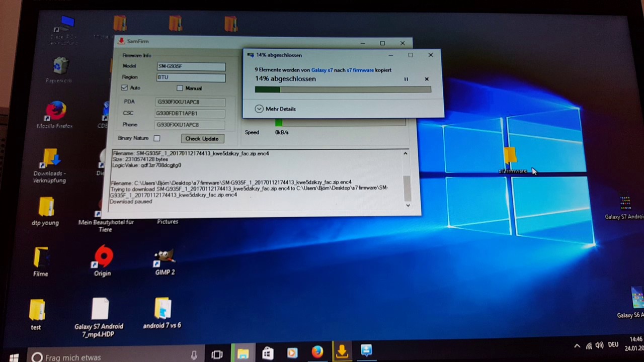Open the media player taskbar icon

click(292, 353)
